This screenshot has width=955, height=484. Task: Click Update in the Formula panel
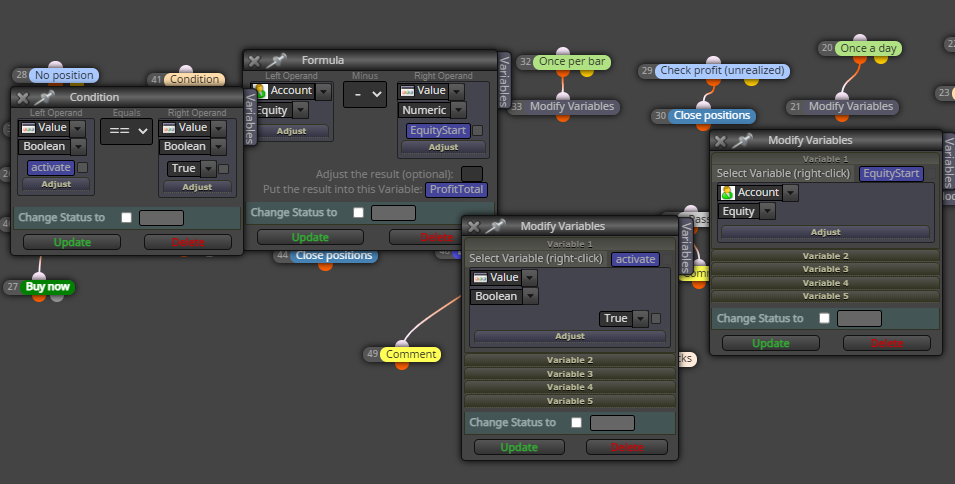tap(310, 237)
